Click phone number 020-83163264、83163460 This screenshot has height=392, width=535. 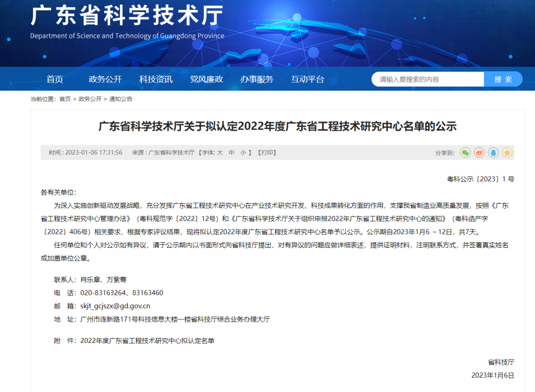point(121,293)
